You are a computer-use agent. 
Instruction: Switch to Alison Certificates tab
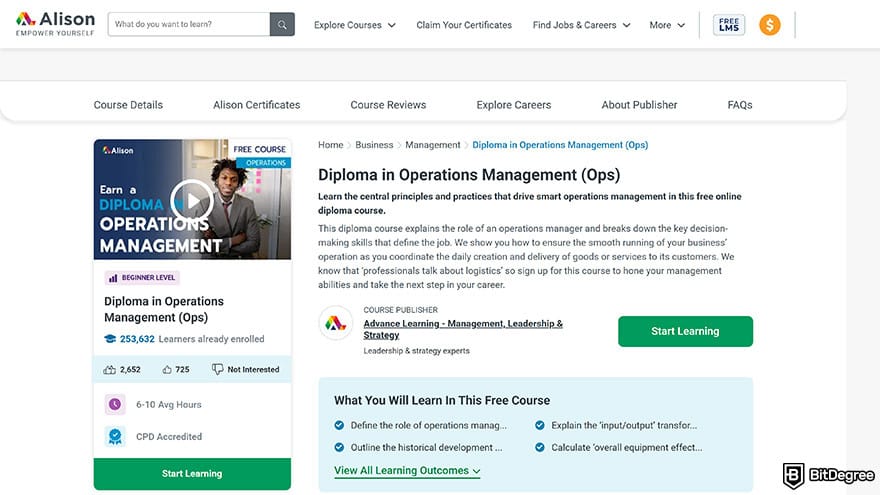256,105
